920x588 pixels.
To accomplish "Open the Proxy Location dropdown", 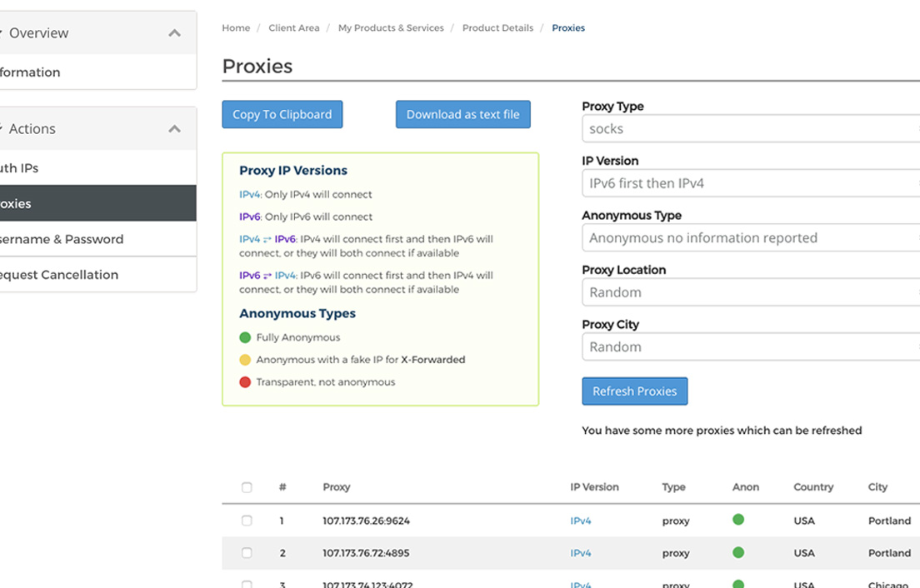I will point(750,292).
